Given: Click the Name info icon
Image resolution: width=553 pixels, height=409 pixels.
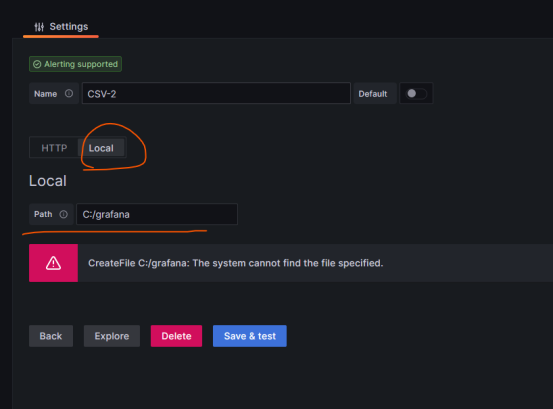Looking at the screenshot, I should (x=69, y=93).
